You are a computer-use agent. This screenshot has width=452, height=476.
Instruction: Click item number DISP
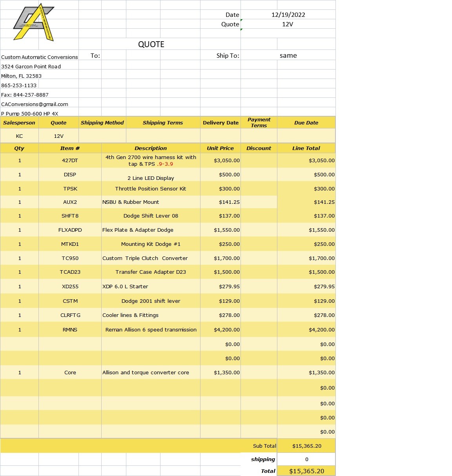tap(70, 174)
